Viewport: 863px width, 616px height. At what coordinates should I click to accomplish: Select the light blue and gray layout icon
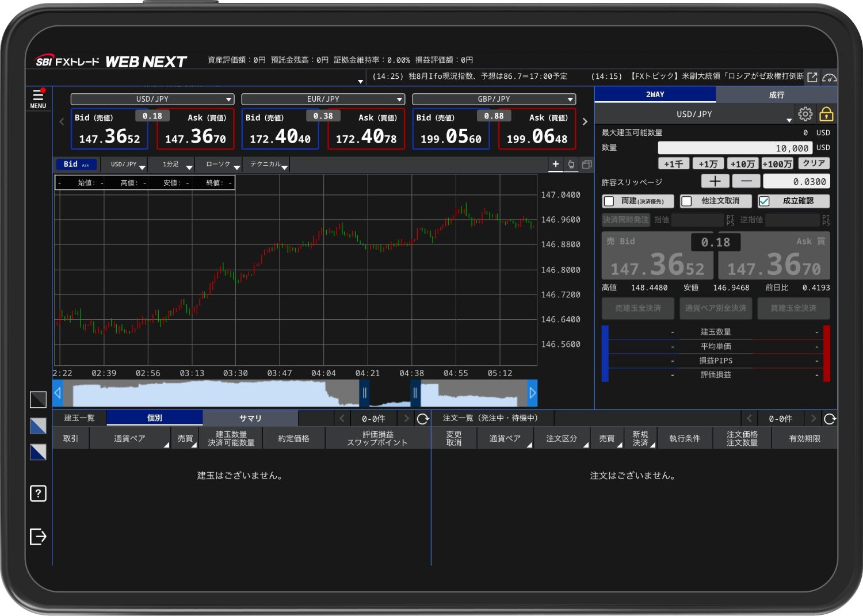(38, 426)
